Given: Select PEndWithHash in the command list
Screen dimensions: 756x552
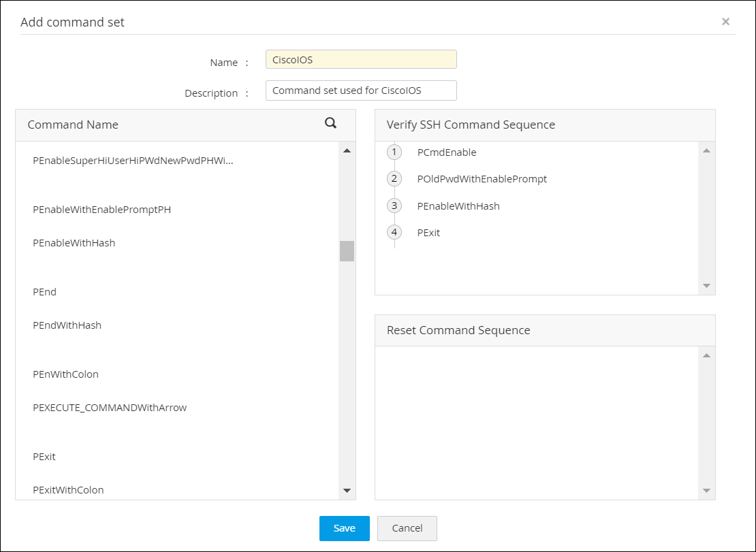Looking at the screenshot, I should tap(67, 325).
